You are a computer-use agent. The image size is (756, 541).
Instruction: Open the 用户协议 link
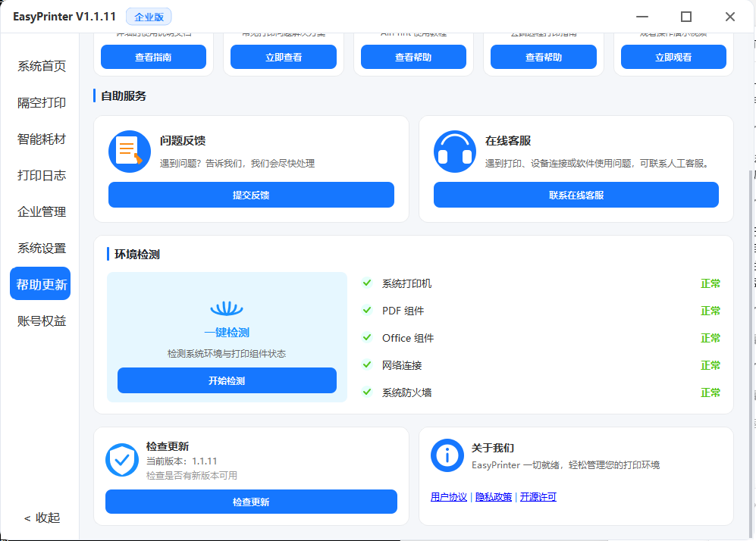point(448,497)
